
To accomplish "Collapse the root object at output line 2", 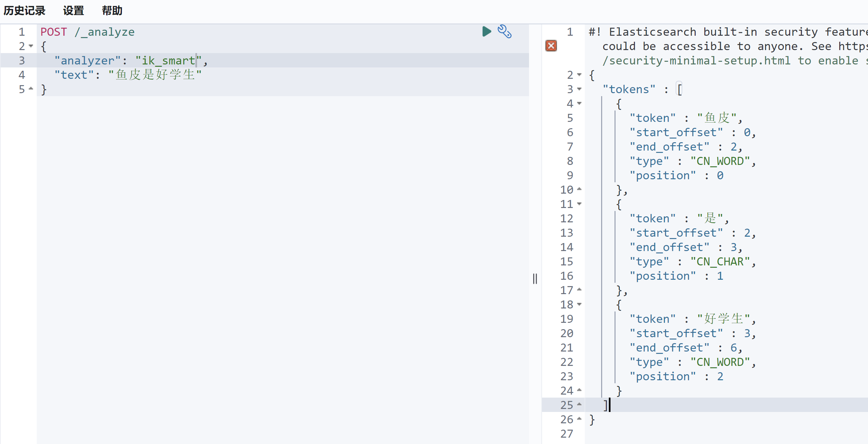I will pyautogui.click(x=579, y=75).
